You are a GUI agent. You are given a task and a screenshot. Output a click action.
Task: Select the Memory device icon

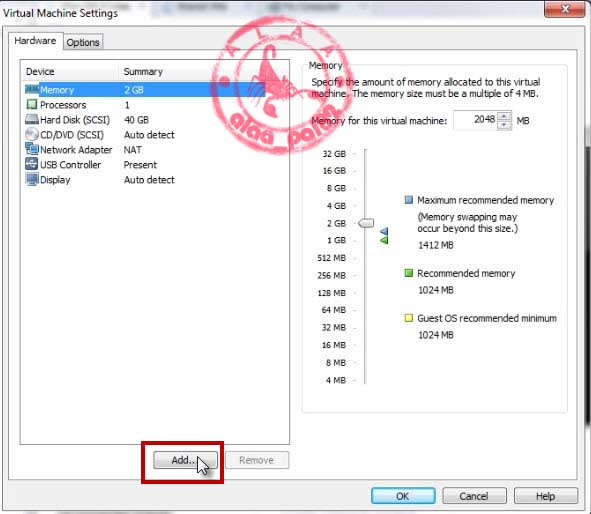[x=32, y=90]
